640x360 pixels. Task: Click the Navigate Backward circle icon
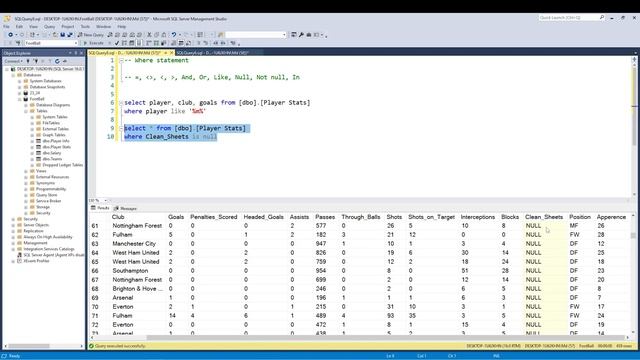point(11,35)
